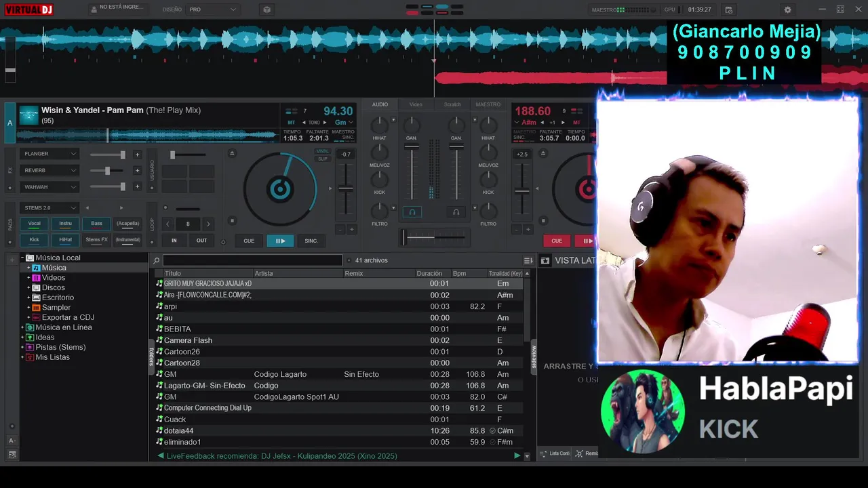Play the LiveFeedback recommended track

click(x=517, y=456)
